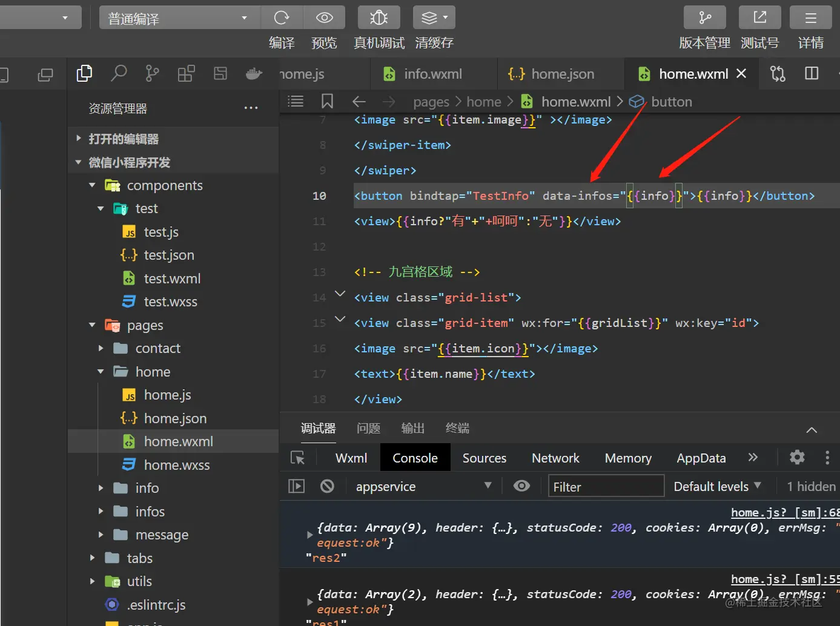Expand the contact folder
840x626 pixels.
(x=101, y=348)
